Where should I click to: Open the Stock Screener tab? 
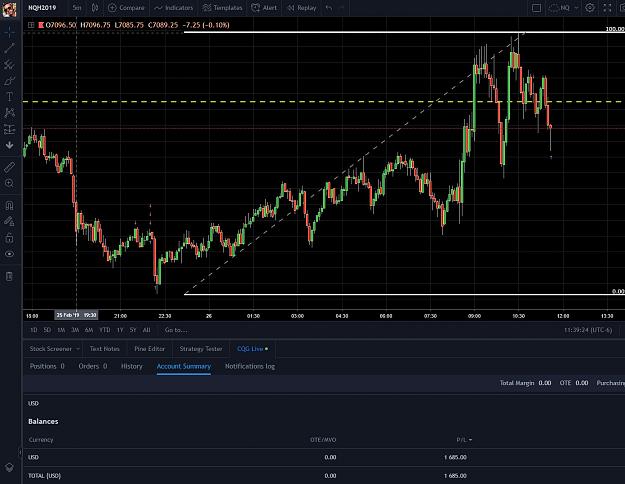[x=51, y=349]
